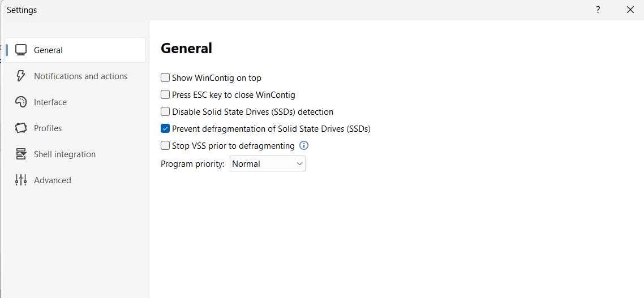Viewport: 644px width, 298px height.
Task: Click the info icon beside Stop VSS
Action: tap(304, 145)
